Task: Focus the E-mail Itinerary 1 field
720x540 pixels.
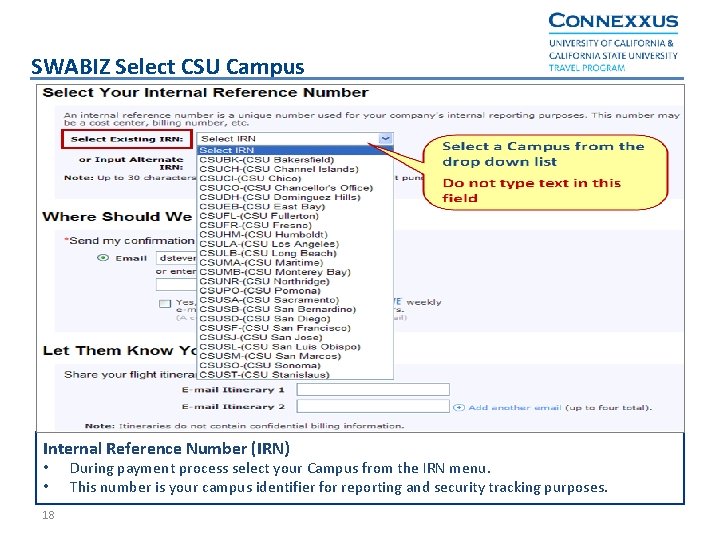Action: (x=373, y=389)
